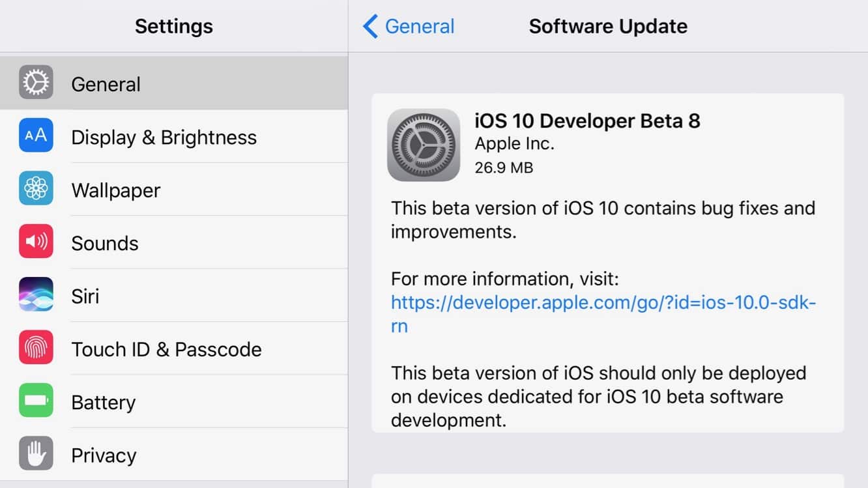
Task: Tap the General gear icon in sidebar
Action: tap(36, 83)
